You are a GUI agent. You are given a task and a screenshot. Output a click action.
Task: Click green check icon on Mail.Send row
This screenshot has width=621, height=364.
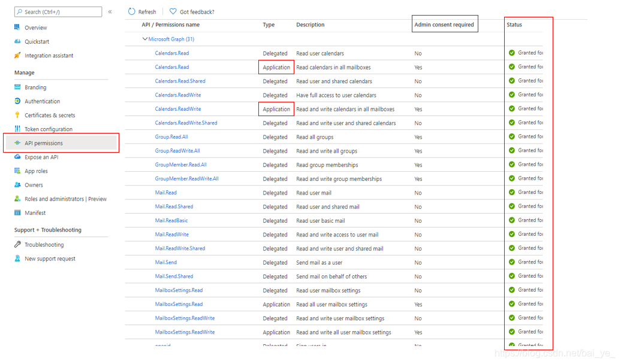tap(512, 262)
